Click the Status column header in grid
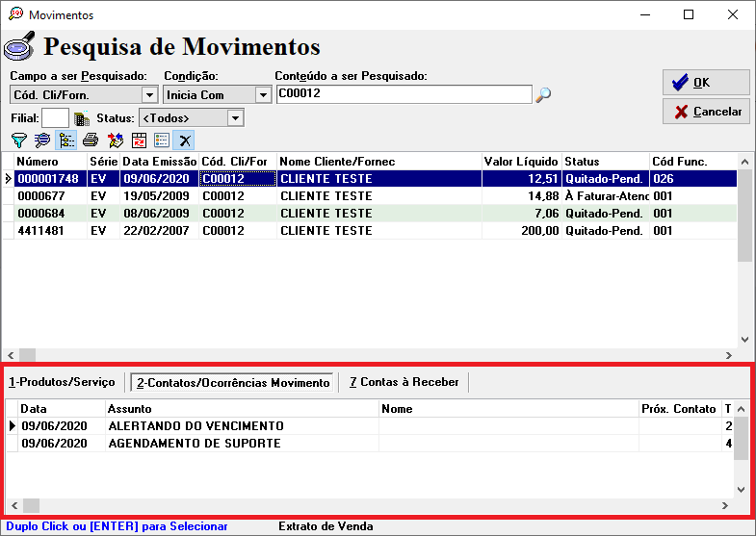 pyautogui.click(x=606, y=162)
